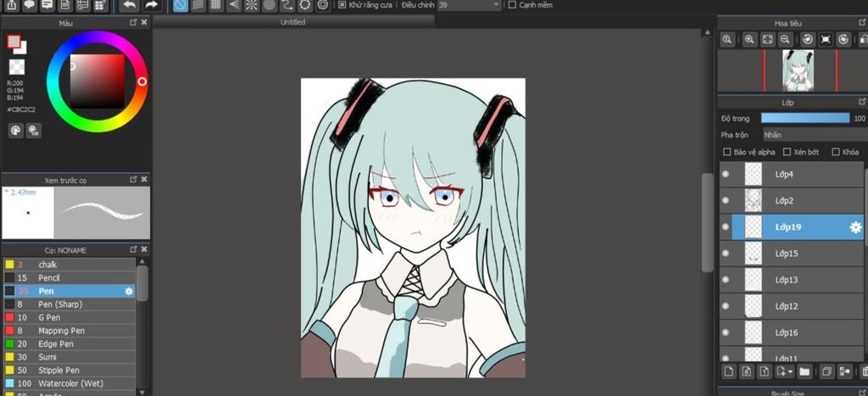Click the navigator preview thumbnail
The height and width of the screenshot is (396, 868).
click(800, 70)
